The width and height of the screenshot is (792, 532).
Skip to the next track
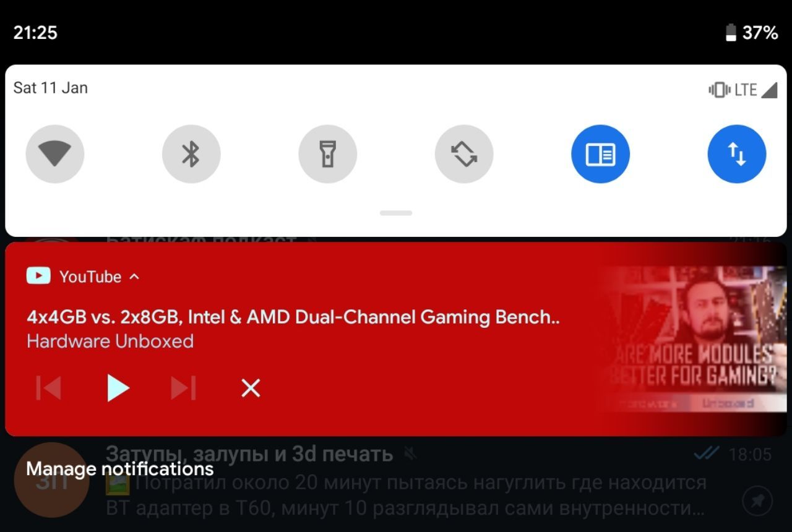pyautogui.click(x=184, y=388)
